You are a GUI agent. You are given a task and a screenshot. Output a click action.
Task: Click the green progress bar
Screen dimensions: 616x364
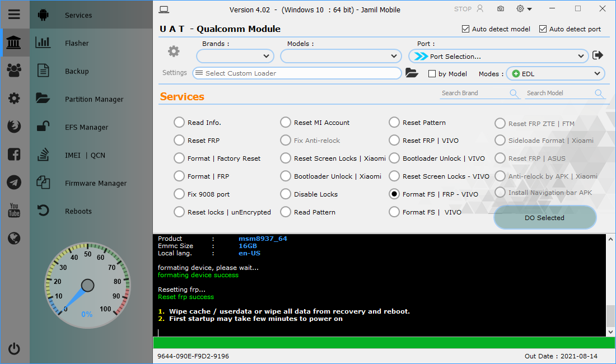pos(384,343)
